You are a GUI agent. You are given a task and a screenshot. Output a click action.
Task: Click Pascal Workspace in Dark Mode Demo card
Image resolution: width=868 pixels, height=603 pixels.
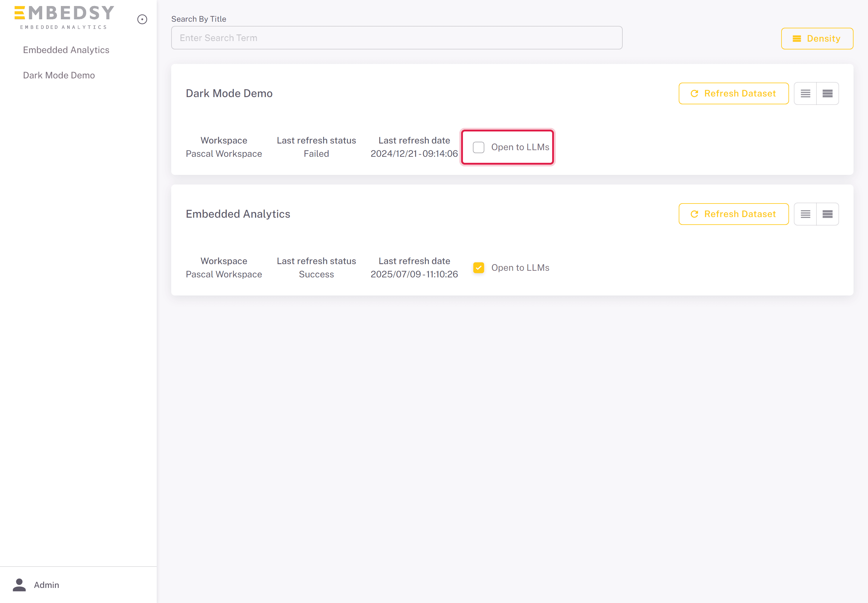224,154
